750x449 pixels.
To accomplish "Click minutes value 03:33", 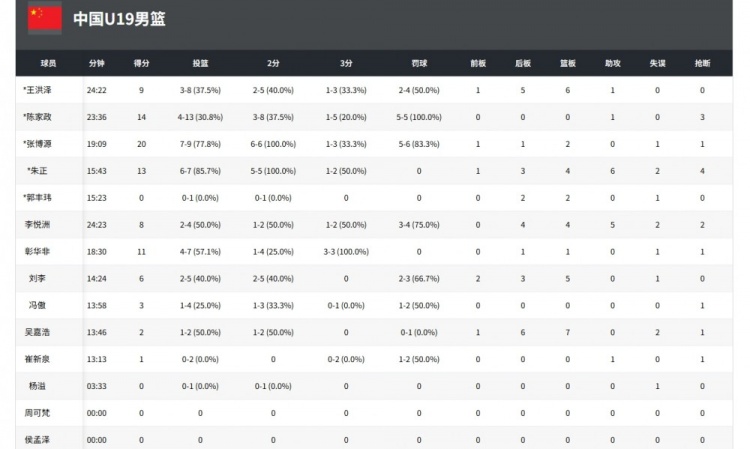I will click(97, 386).
